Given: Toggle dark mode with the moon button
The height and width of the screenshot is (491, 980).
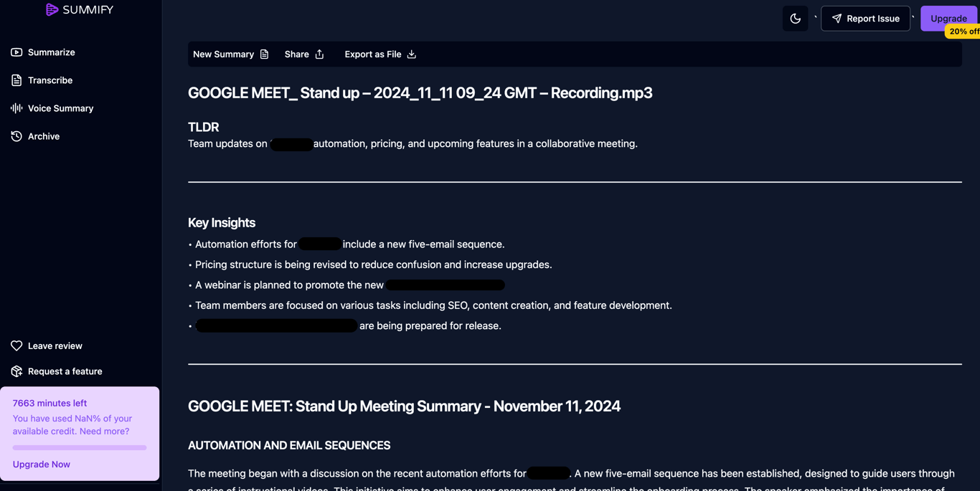Looking at the screenshot, I should (795, 19).
